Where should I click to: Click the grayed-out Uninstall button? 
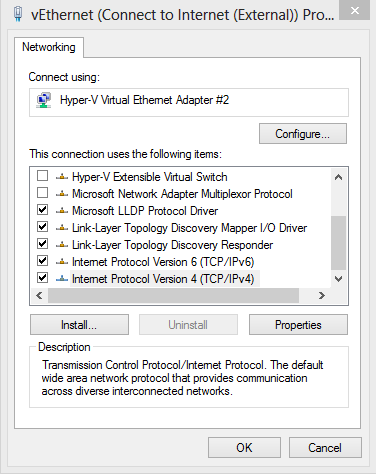point(188,325)
